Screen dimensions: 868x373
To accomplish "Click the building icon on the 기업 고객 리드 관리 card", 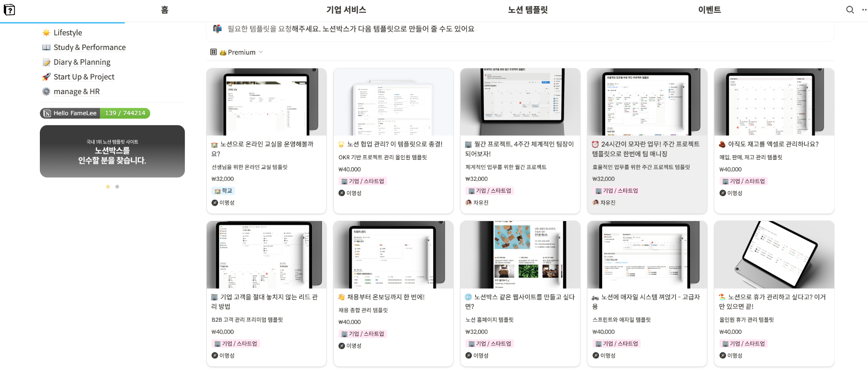I will coord(215,297).
